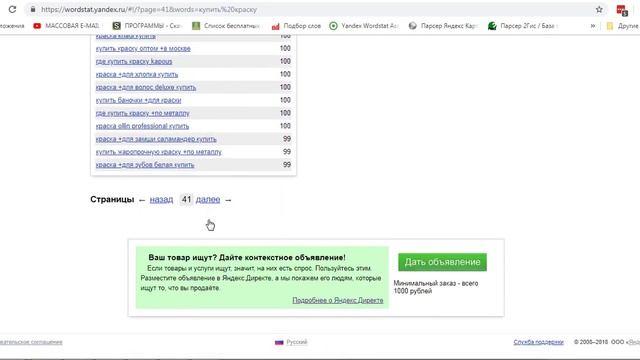The width and height of the screenshot is (640, 360).
Task: Open the Подбор слов bookmark
Action: click(x=296, y=26)
